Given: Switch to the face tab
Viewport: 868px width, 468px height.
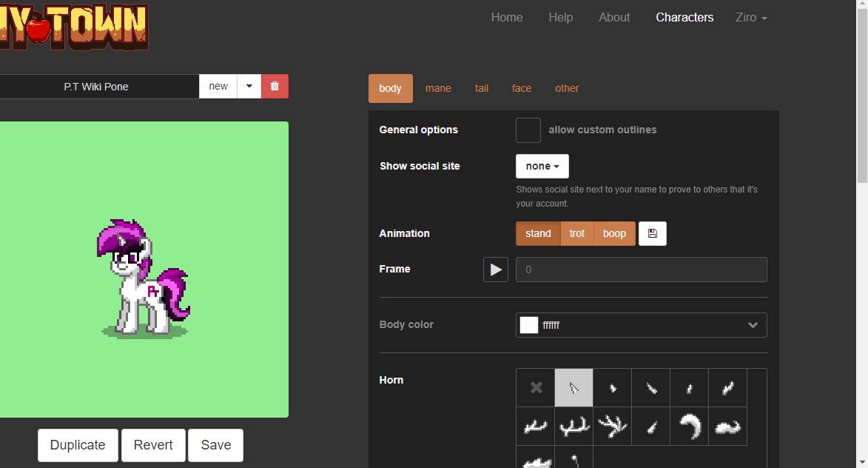Looking at the screenshot, I should coord(522,89).
